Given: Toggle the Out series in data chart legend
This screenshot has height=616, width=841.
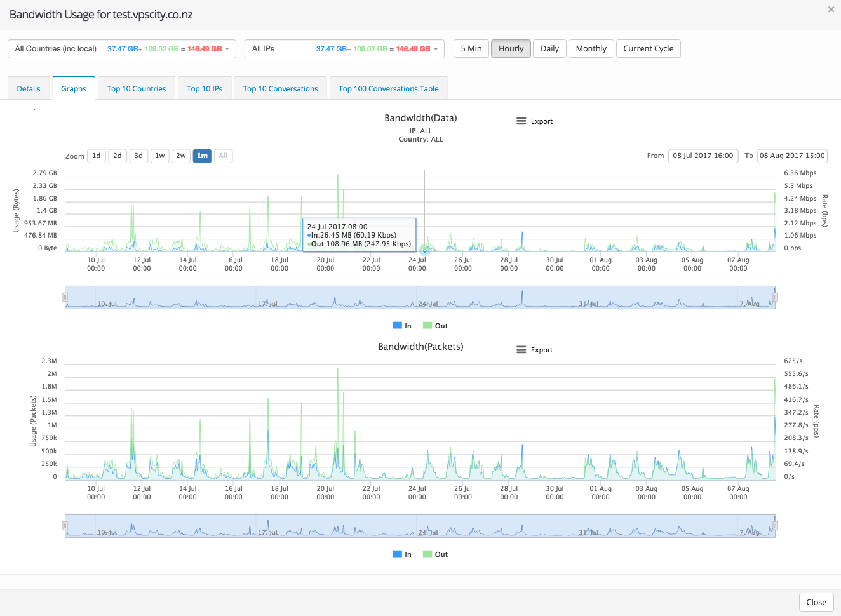Looking at the screenshot, I should tap(436, 326).
